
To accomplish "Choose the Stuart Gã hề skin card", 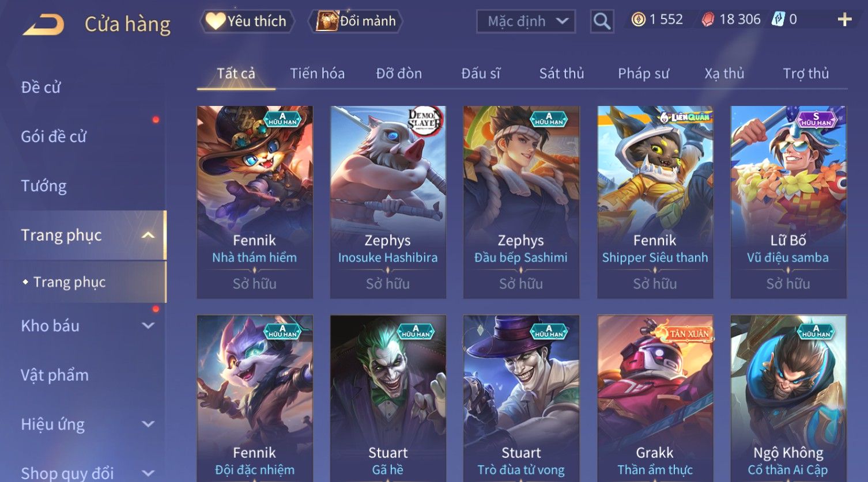I will pyautogui.click(x=388, y=398).
